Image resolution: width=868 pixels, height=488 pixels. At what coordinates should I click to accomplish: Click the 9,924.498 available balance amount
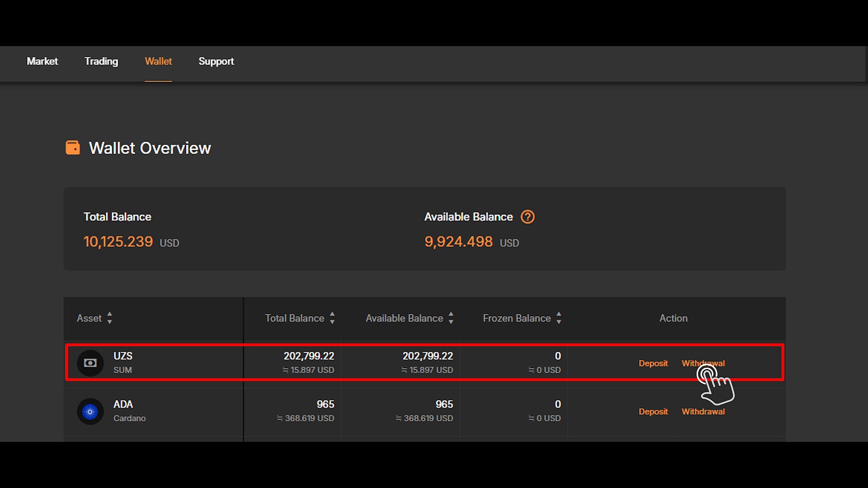458,242
